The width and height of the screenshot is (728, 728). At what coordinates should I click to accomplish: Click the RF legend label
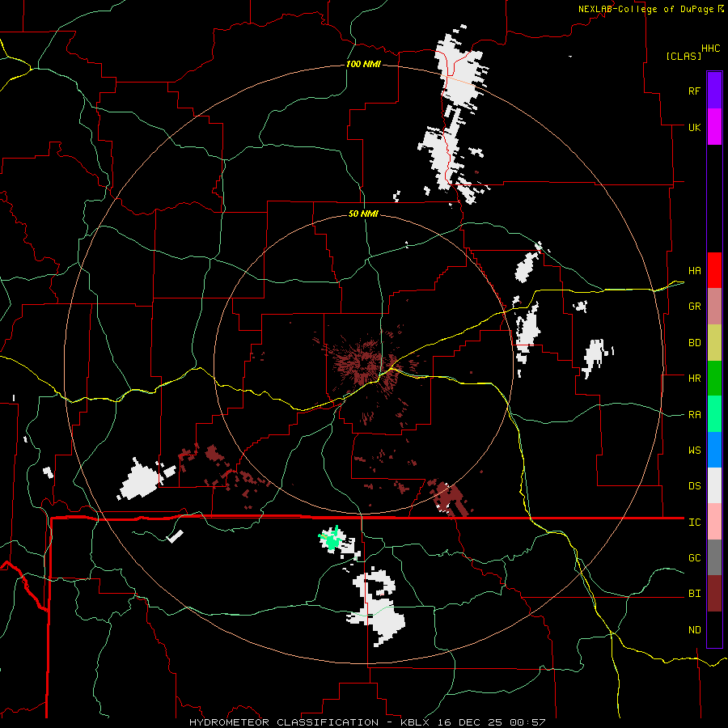tap(694, 91)
